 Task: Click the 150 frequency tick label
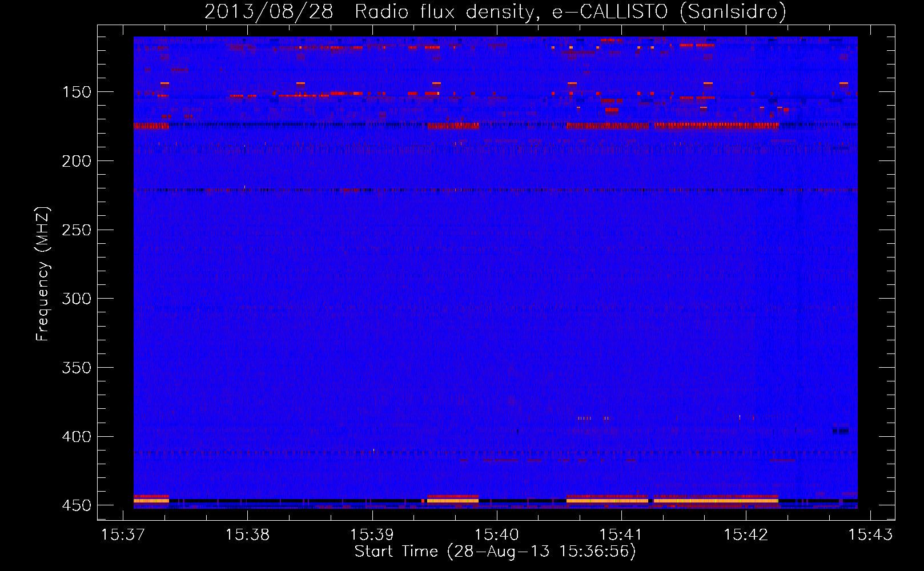point(77,92)
